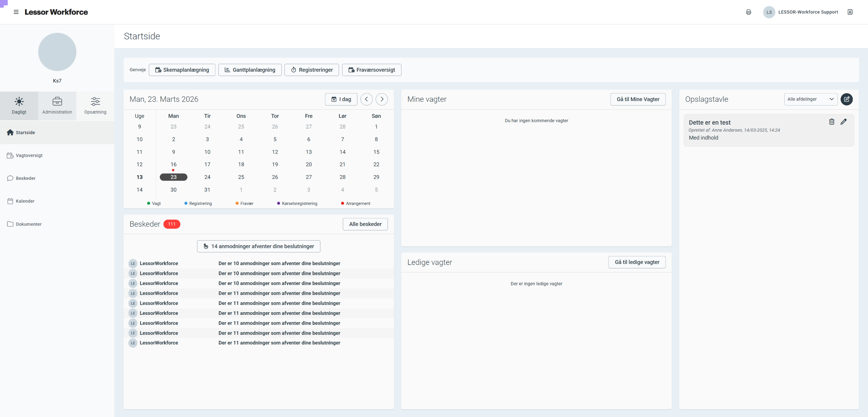Click the Skemaplanlægning shortcut button
The height and width of the screenshot is (417, 868).
(x=182, y=70)
